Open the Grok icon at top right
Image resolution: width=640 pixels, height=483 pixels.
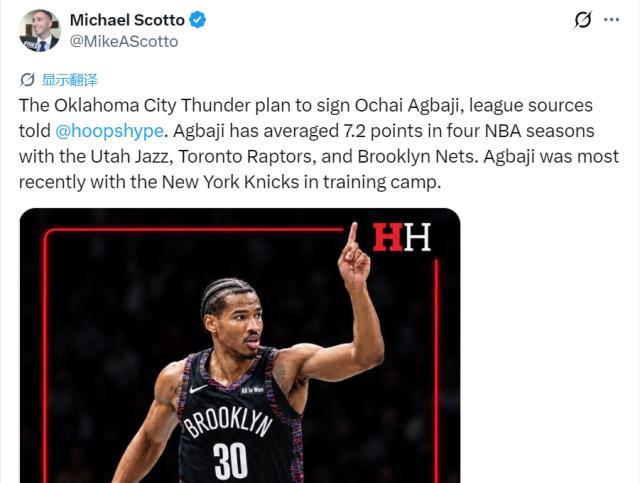pos(582,20)
